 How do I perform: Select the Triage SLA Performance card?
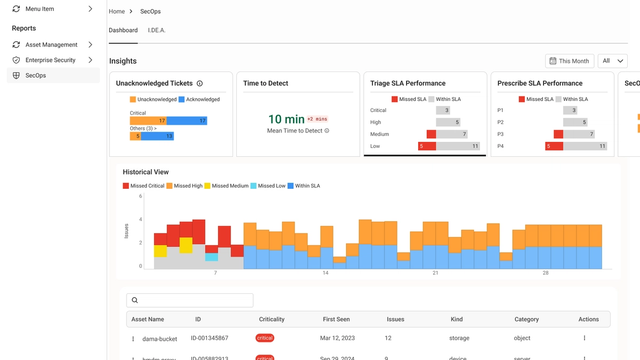pyautogui.click(x=425, y=114)
